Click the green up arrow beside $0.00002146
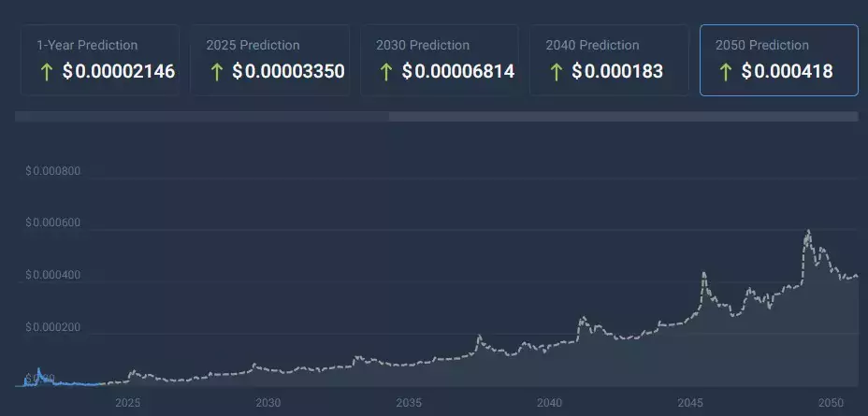This screenshot has width=868, height=416. 47,71
